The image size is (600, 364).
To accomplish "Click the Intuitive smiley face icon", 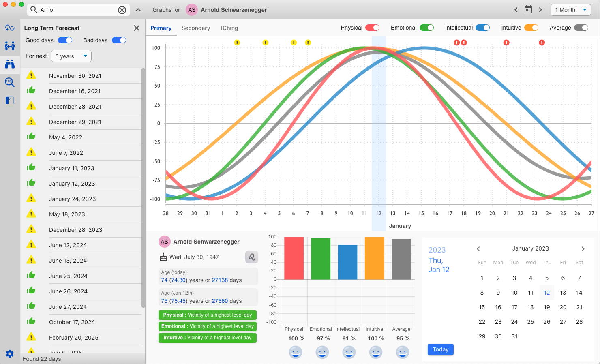I will pyautogui.click(x=376, y=352).
